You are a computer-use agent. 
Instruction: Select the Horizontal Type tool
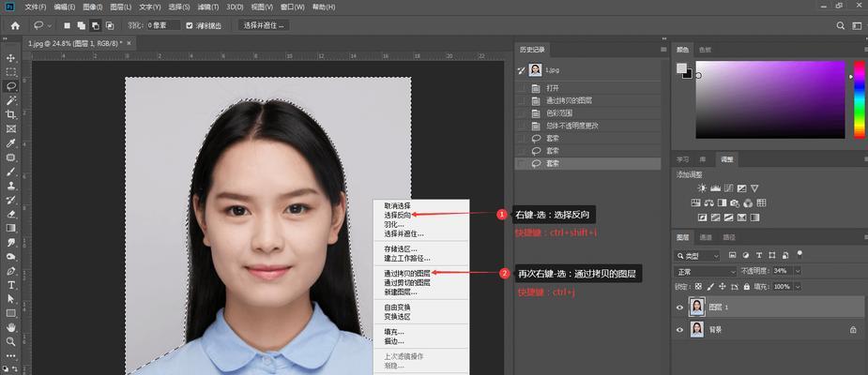(x=10, y=285)
